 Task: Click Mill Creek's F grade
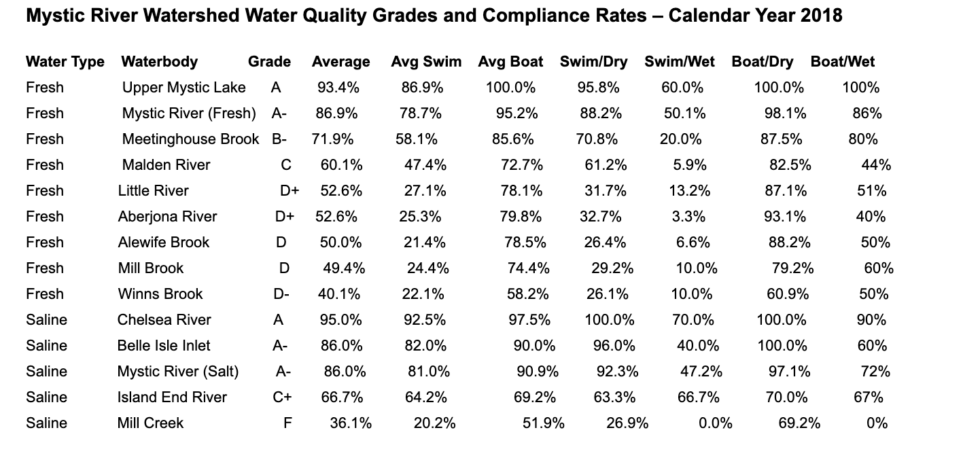pos(287,423)
